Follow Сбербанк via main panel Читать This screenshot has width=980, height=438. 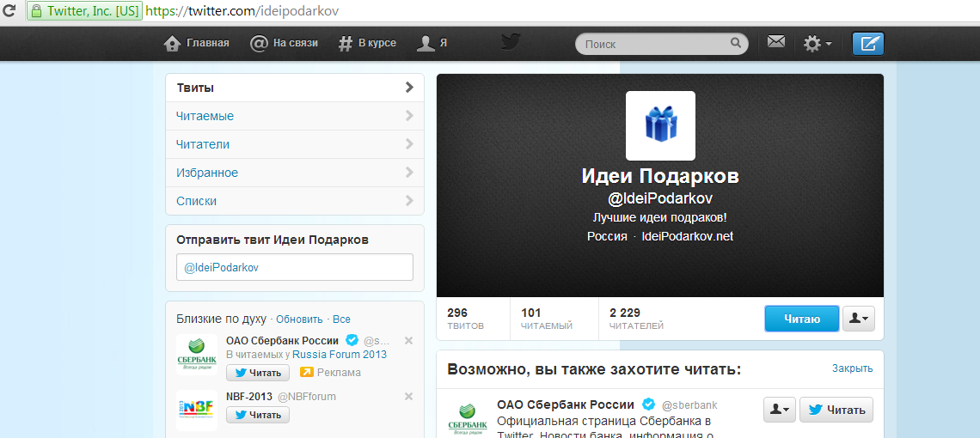click(x=836, y=410)
